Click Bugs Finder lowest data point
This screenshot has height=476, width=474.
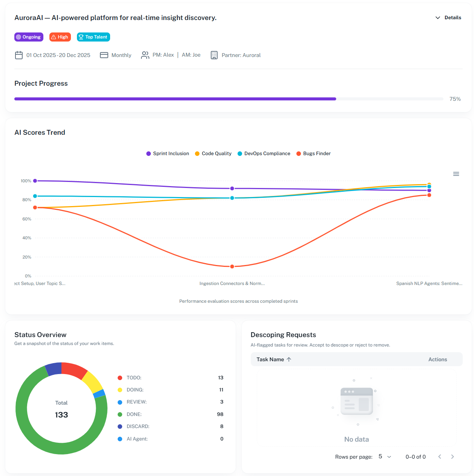pos(232,266)
